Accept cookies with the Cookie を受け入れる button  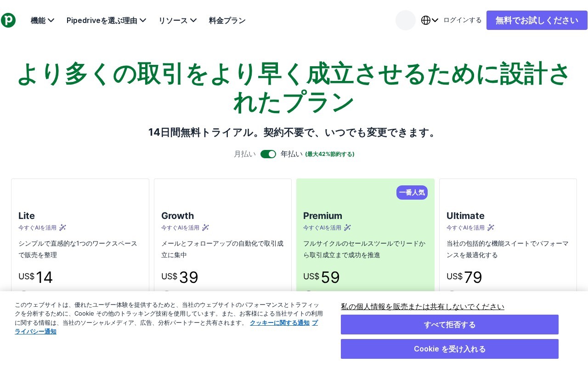coord(450,349)
